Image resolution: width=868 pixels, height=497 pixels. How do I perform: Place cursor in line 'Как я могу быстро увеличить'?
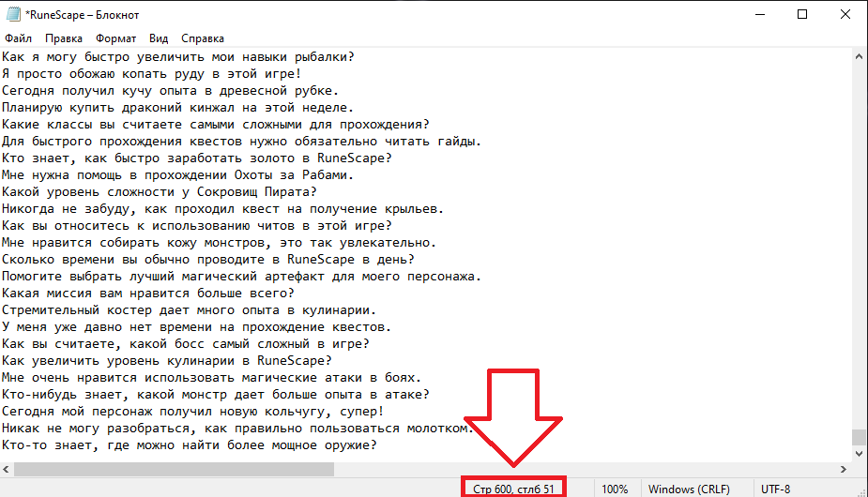[x=177, y=57]
